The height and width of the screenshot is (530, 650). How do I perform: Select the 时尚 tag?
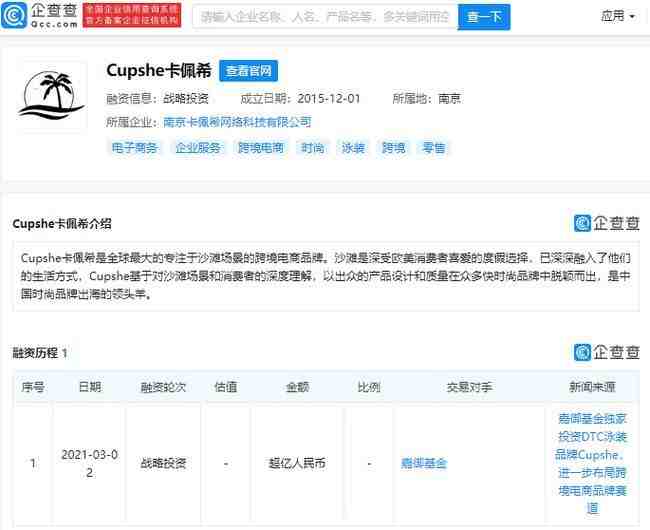click(313, 148)
